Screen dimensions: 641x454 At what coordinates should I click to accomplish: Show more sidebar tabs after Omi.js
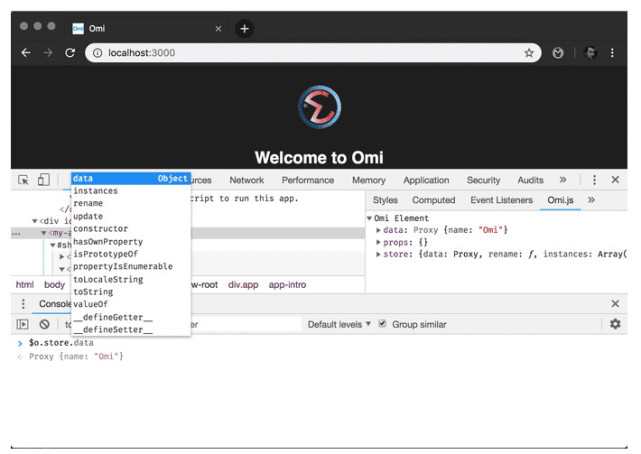coord(591,200)
